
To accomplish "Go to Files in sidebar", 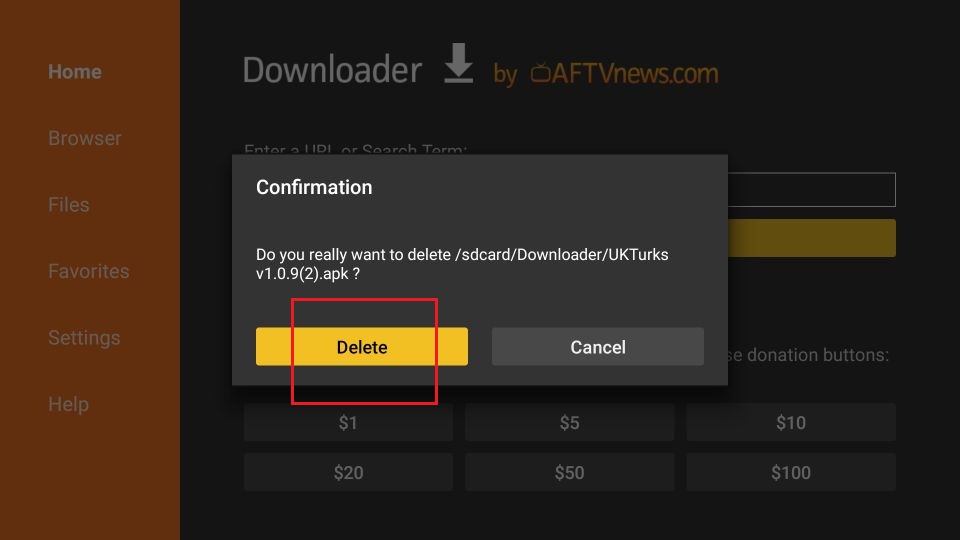I will [x=69, y=204].
